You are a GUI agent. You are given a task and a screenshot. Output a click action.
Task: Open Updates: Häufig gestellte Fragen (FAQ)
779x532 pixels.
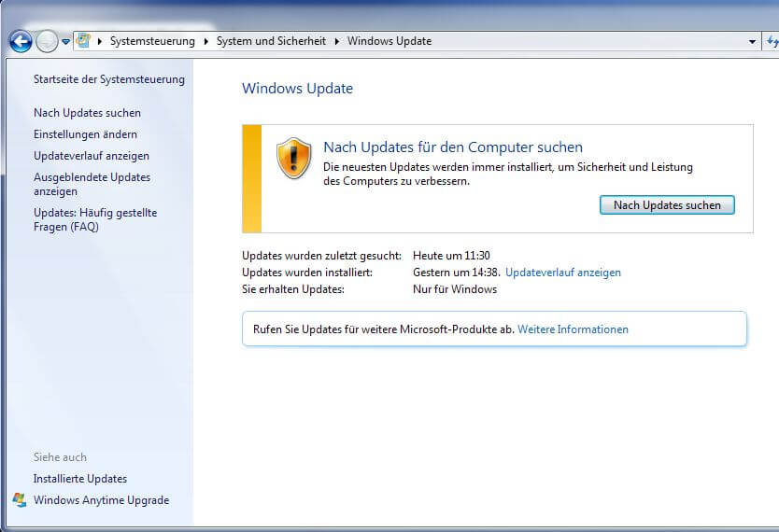(95, 219)
